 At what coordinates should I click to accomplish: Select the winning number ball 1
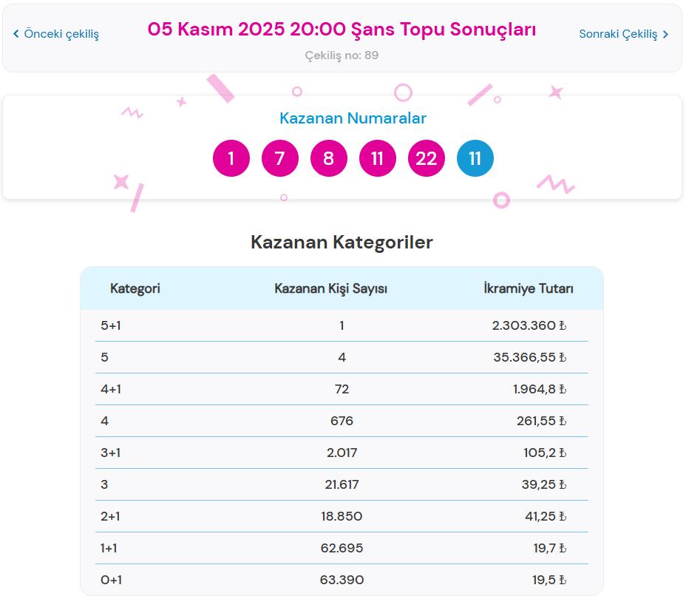(231, 158)
